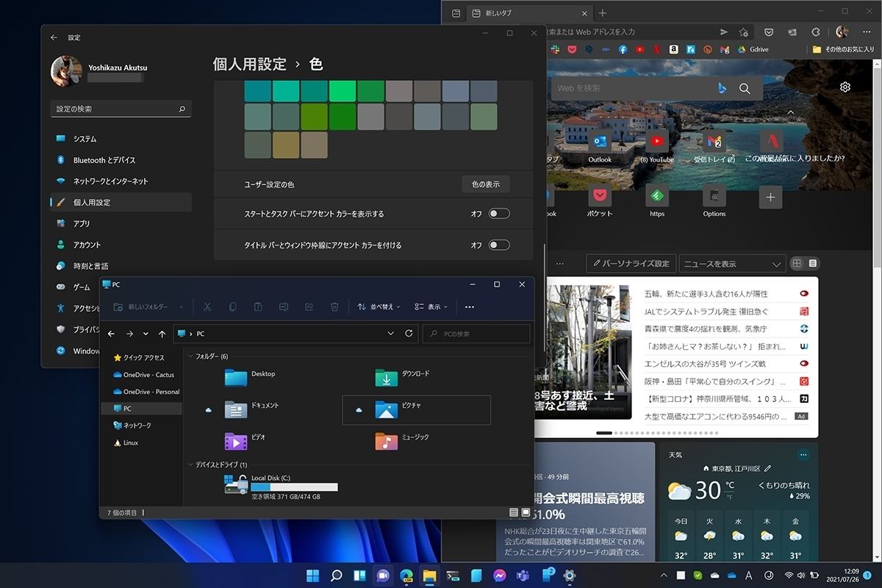
Task: Open その他のお気に入り folder in Edge
Action: pos(843,49)
